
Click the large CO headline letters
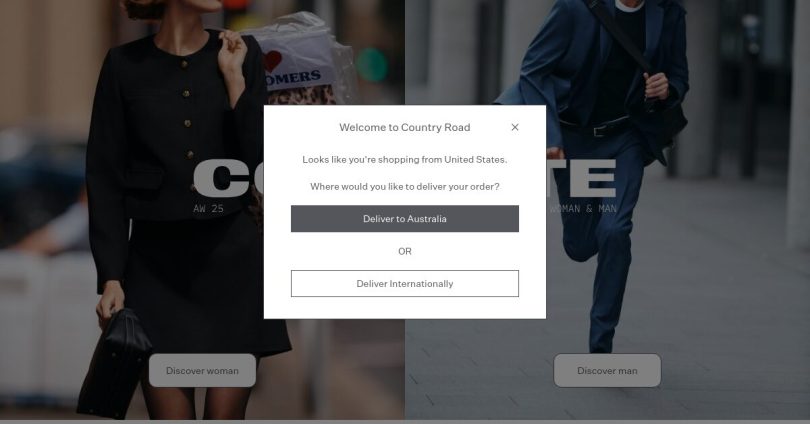[x=228, y=178]
